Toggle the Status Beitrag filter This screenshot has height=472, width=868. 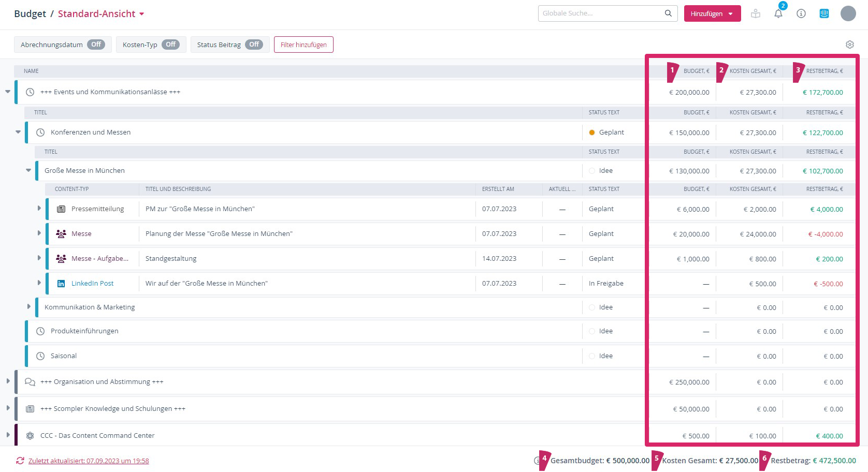point(254,45)
